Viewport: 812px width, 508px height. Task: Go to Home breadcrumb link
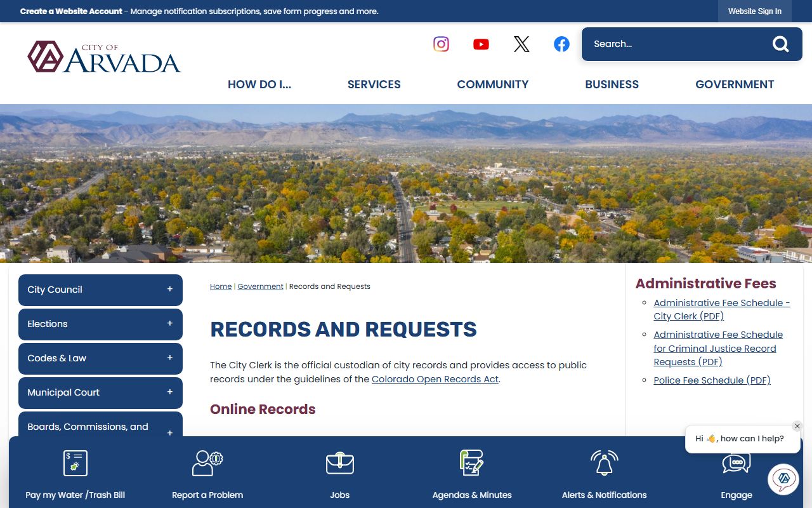tap(221, 286)
